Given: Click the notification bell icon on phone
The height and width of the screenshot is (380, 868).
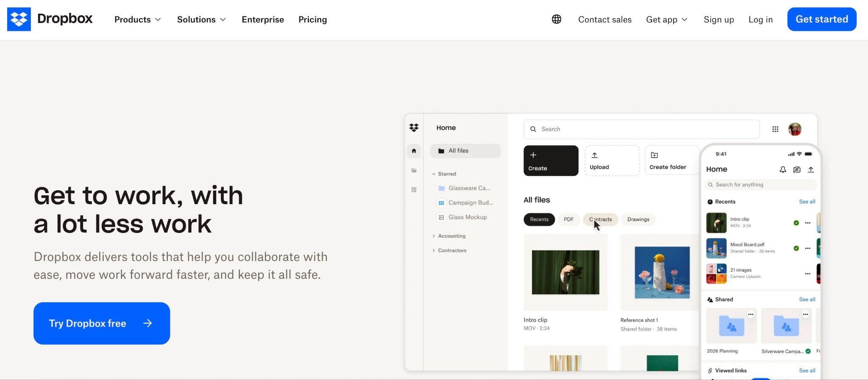Looking at the screenshot, I should [x=783, y=169].
